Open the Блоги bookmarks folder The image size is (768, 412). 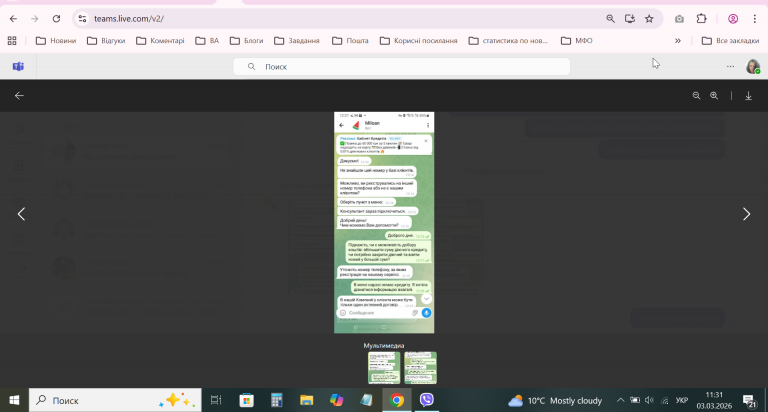[x=246, y=41]
